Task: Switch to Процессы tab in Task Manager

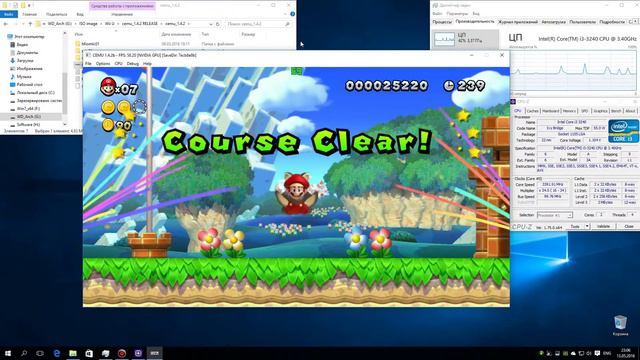Action: [x=442, y=22]
